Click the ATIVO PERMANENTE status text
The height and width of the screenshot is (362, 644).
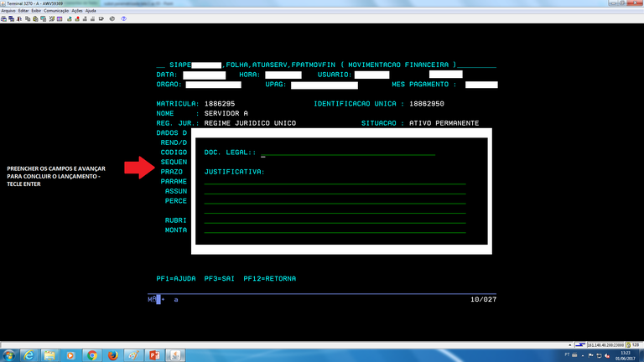point(444,123)
